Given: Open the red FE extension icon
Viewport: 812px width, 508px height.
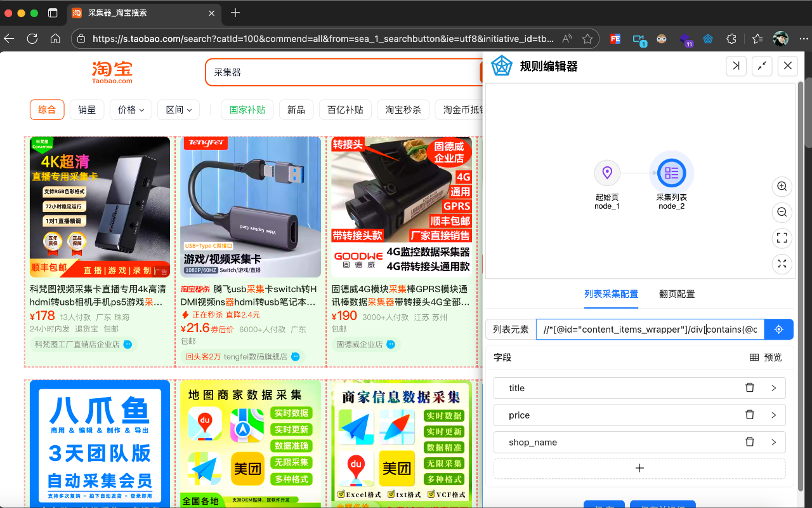Looking at the screenshot, I should pos(615,39).
